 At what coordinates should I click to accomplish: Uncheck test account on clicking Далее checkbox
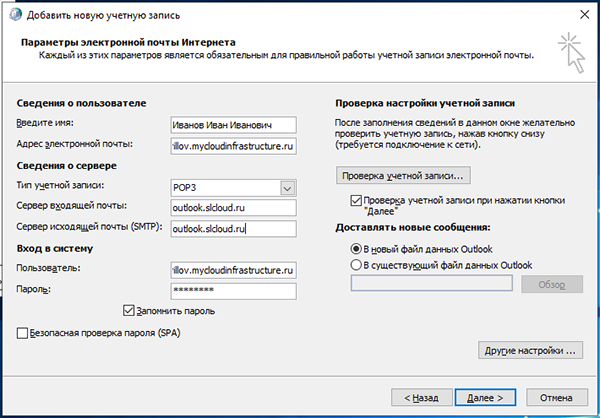356,201
